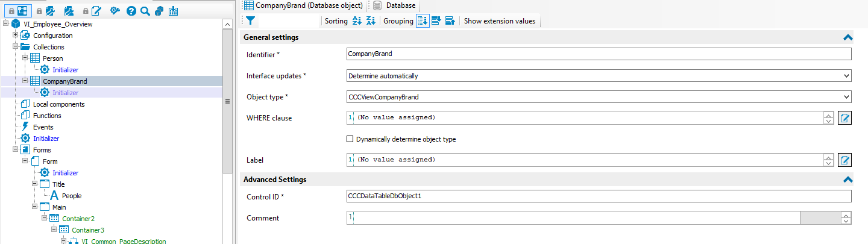Open Label value editor button
868x244 pixels.
point(845,160)
